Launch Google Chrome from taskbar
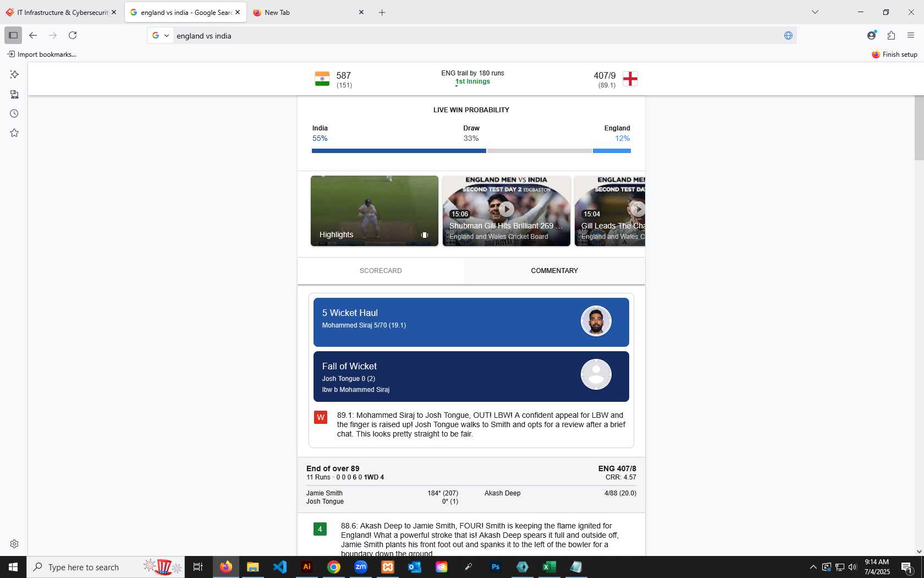The height and width of the screenshot is (578, 924). [x=334, y=567]
